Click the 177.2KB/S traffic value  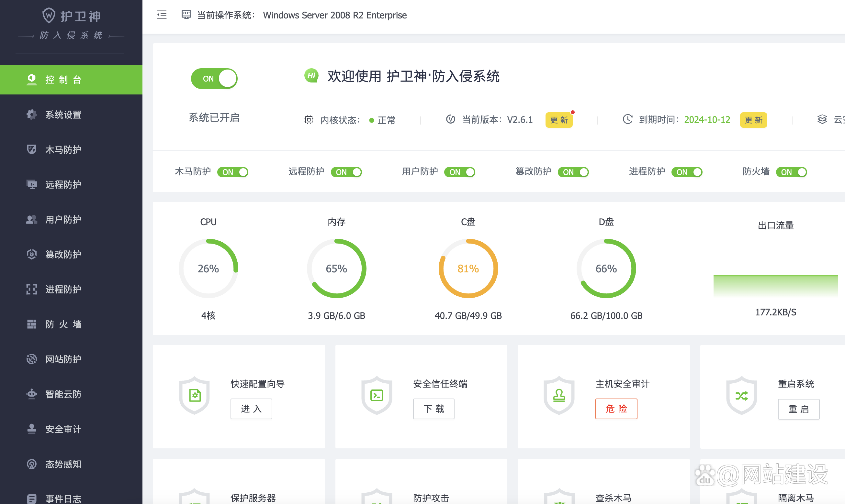tap(776, 312)
